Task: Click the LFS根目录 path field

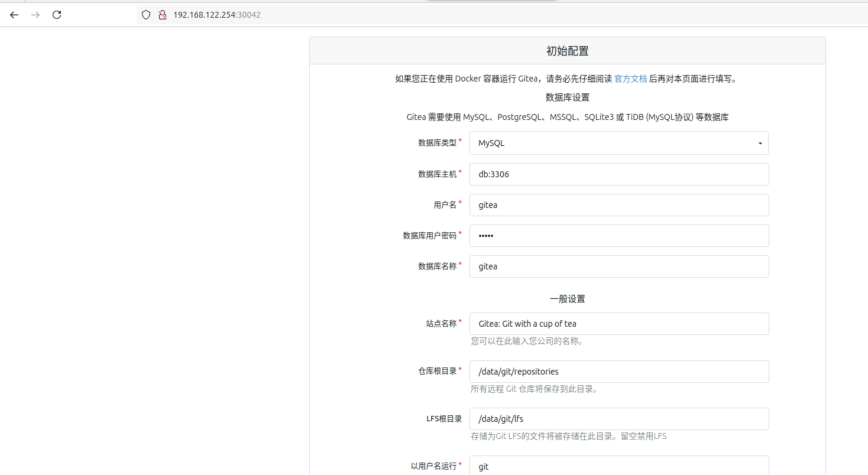Action: coord(619,419)
